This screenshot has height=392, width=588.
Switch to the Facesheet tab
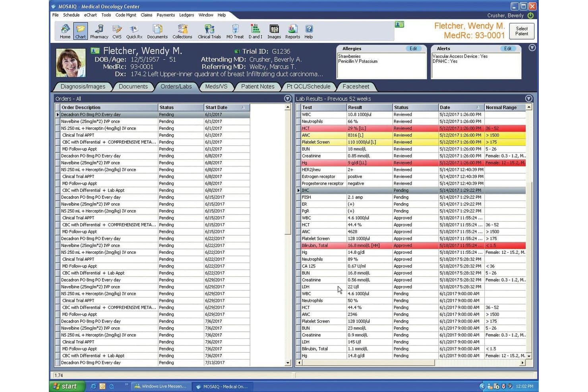point(356,87)
